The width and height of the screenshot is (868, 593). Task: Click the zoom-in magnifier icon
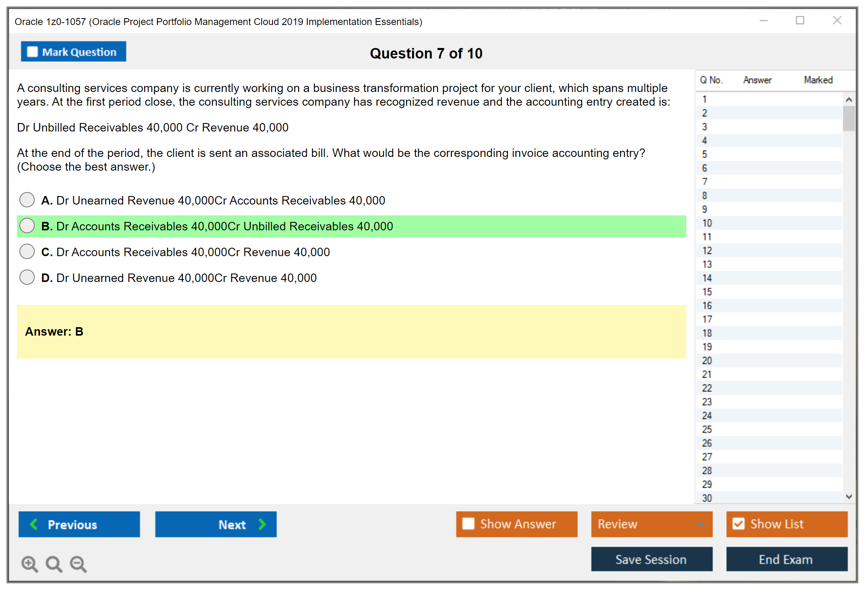[29, 564]
